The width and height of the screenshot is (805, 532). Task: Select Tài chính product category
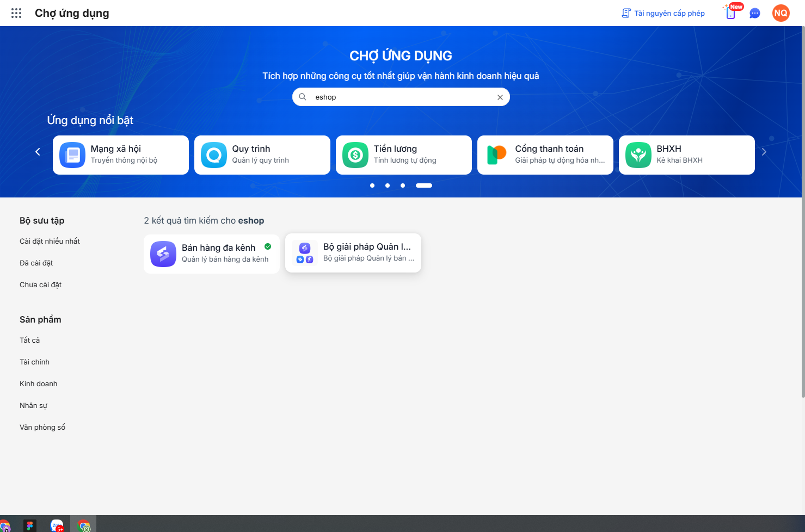click(x=35, y=362)
